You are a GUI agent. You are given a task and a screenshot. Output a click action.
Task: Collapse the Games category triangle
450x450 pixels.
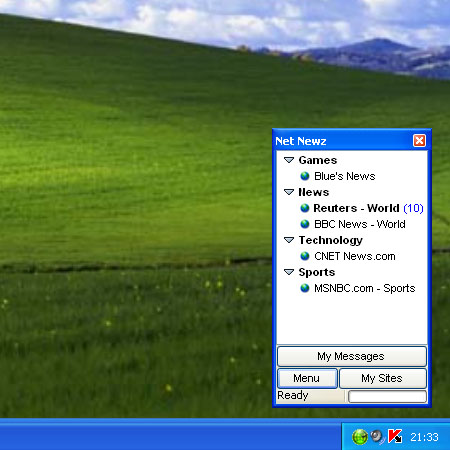(x=289, y=160)
